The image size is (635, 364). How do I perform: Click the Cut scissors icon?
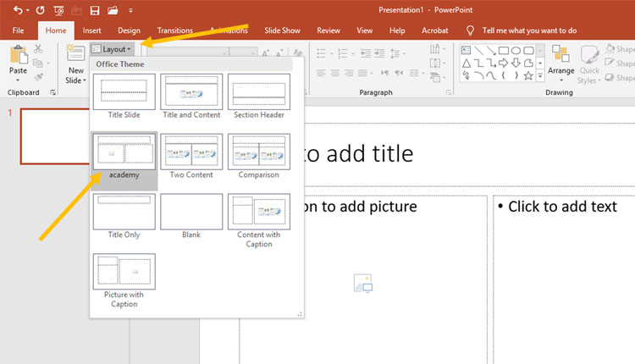38,49
